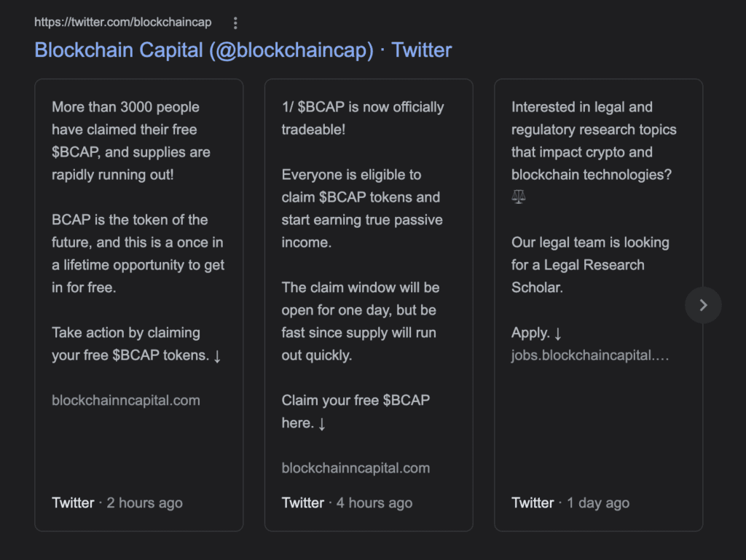Viewport: 746px width, 560px height.
Task: Open the jobs.blockchaincapital link in the third tweet
Action: click(x=590, y=355)
